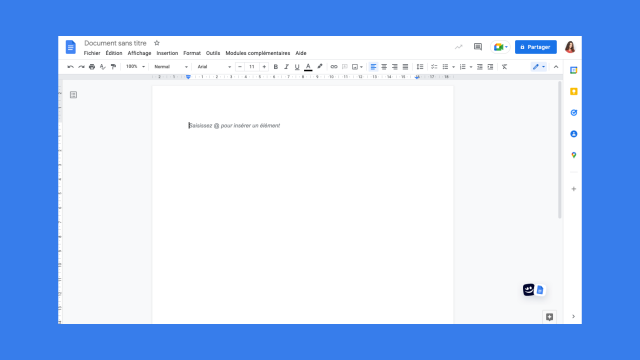
Task: Insert a numbered list
Action: point(462,67)
